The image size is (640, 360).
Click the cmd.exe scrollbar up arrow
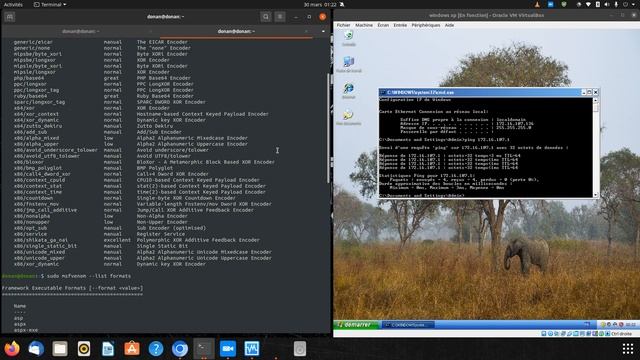[596, 100]
